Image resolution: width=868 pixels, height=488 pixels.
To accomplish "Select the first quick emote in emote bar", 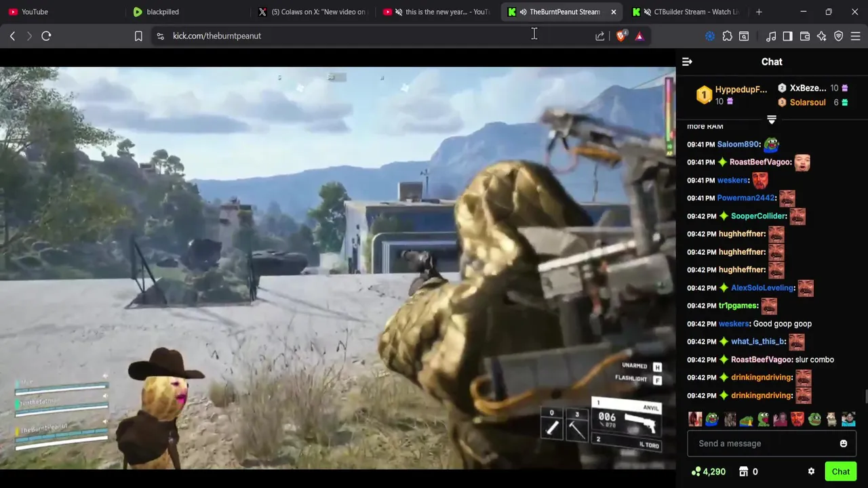I will [x=695, y=420].
